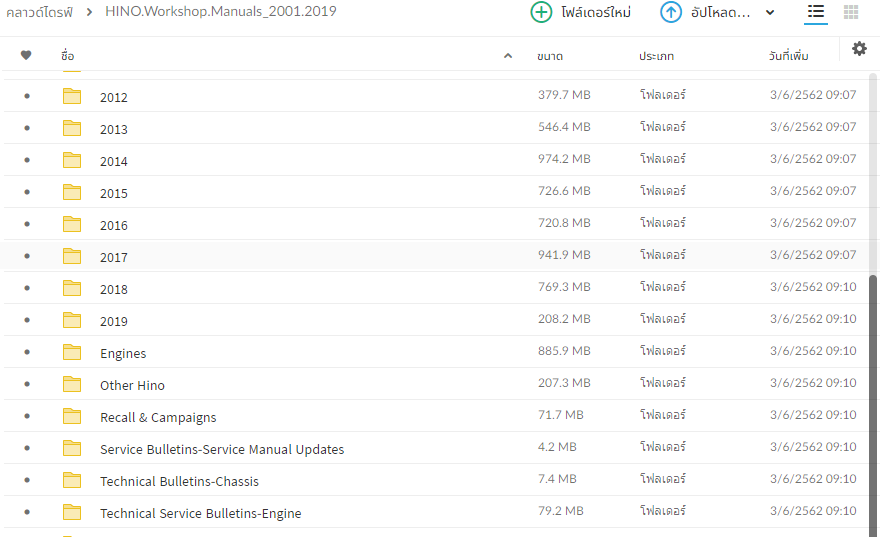This screenshot has height=537, width=889.
Task: Toggle favorite dot for 2018 row
Action: point(27,288)
